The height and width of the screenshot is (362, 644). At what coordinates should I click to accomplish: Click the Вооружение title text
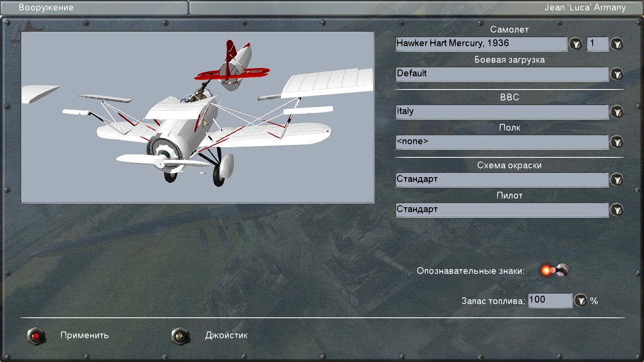coord(46,8)
